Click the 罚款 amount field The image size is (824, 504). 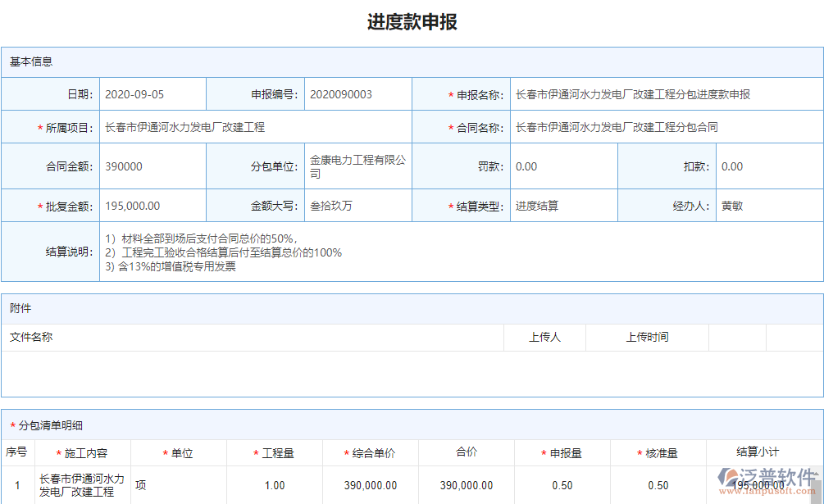tap(562, 166)
